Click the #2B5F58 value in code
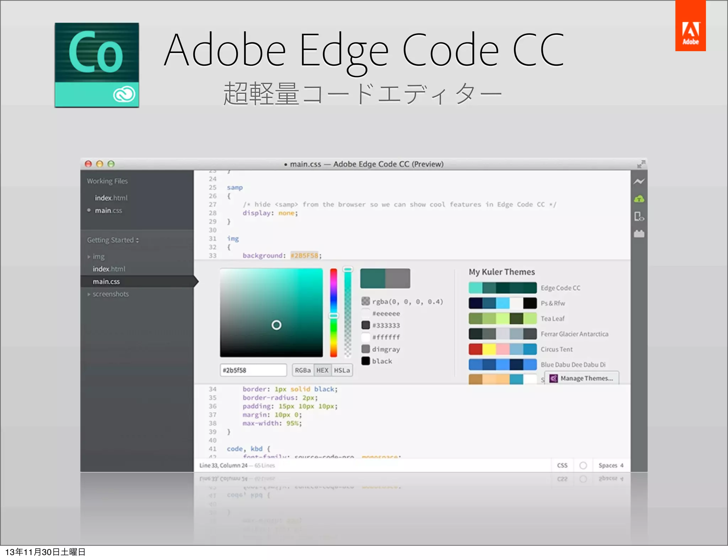Image resolution: width=728 pixels, height=560 pixels. pyautogui.click(x=304, y=255)
